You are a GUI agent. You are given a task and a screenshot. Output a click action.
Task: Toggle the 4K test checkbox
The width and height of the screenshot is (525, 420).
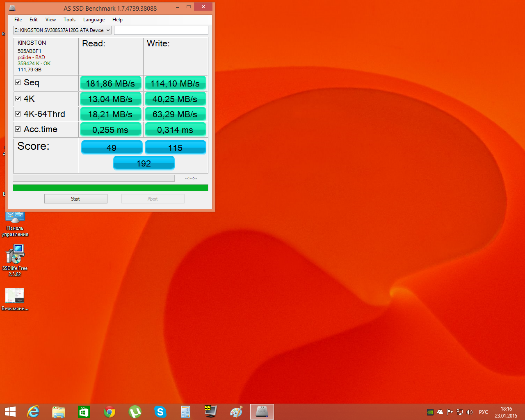[x=18, y=98]
